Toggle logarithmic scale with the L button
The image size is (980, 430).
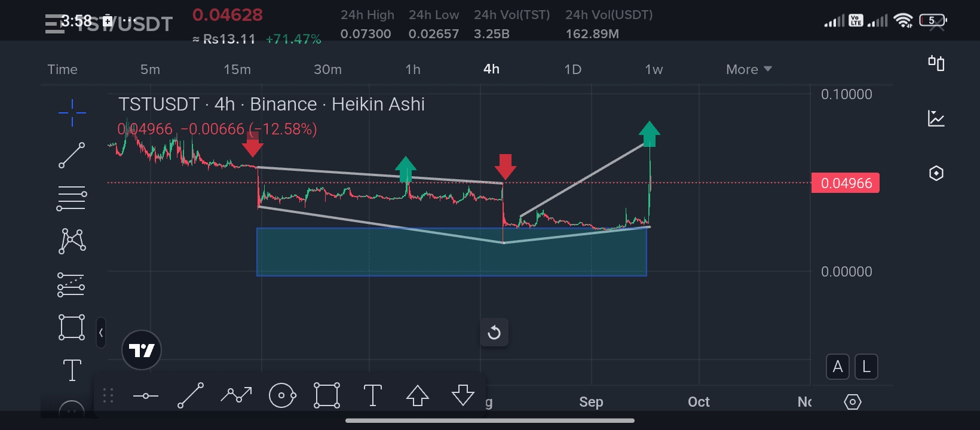[866, 367]
